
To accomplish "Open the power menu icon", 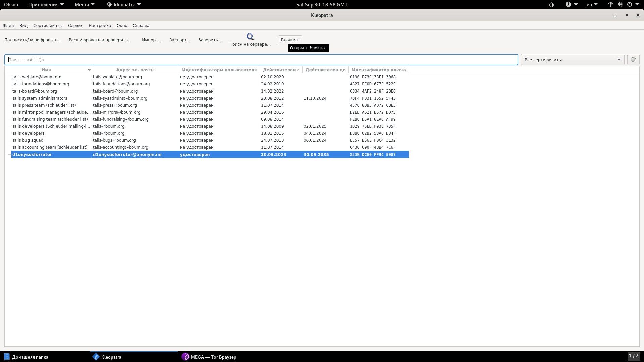I will coord(630,5).
